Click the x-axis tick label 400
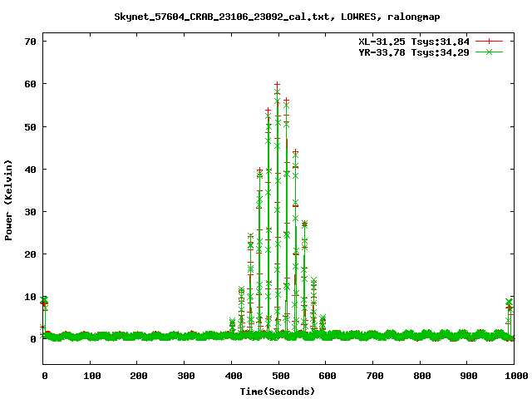The width and height of the screenshot is (532, 399). click(x=234, y=376)
